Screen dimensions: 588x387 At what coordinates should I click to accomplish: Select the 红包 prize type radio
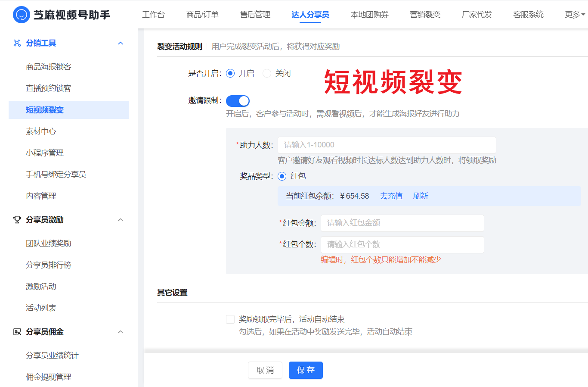[282, 176]
